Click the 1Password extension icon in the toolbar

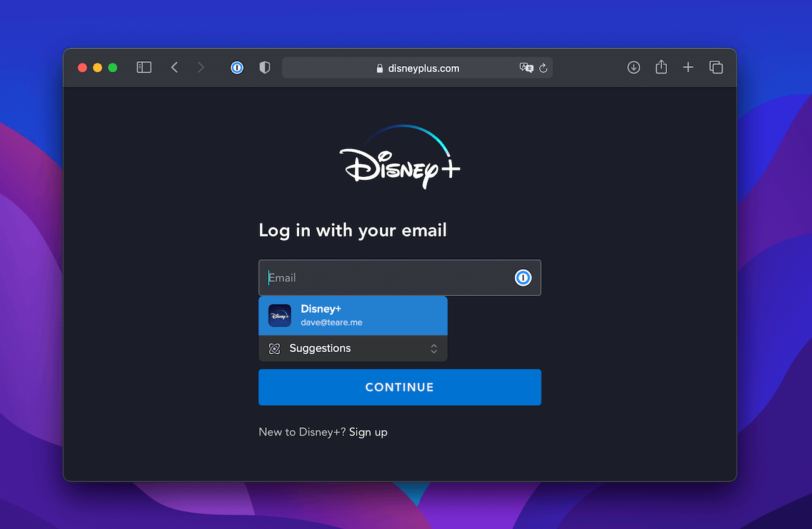[237, 67]
